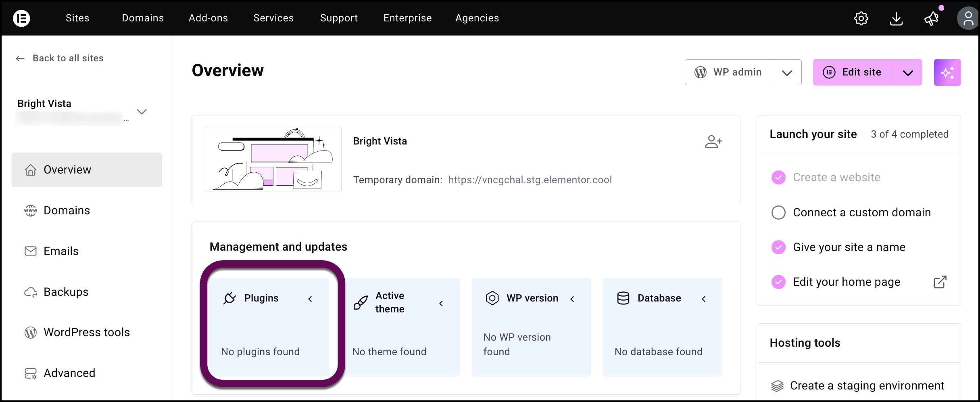Screen dimensions: 980x402
Task: Click the external link icon beside Edit your home page
Action: point(940,282)
